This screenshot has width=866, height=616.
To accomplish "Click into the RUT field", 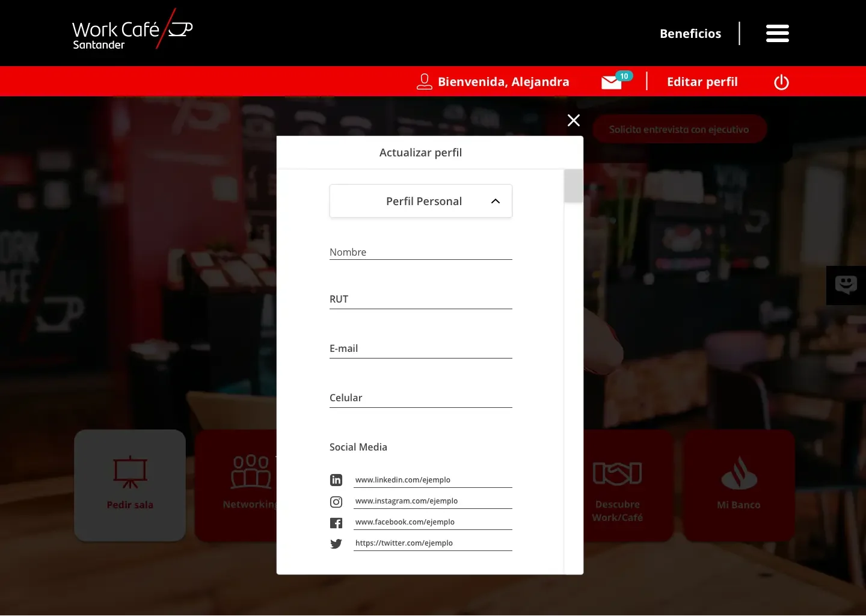I will click(x=420, y=300).
